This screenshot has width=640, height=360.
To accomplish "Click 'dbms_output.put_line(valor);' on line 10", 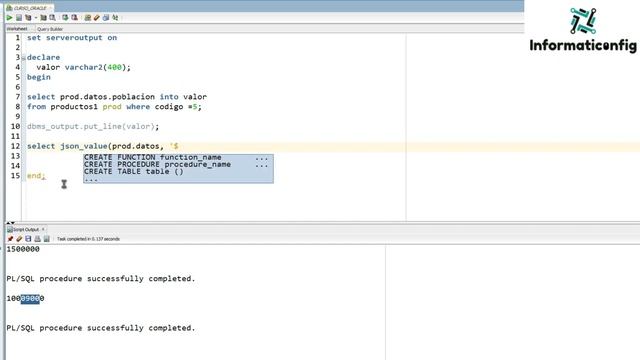I will point(93,127).
